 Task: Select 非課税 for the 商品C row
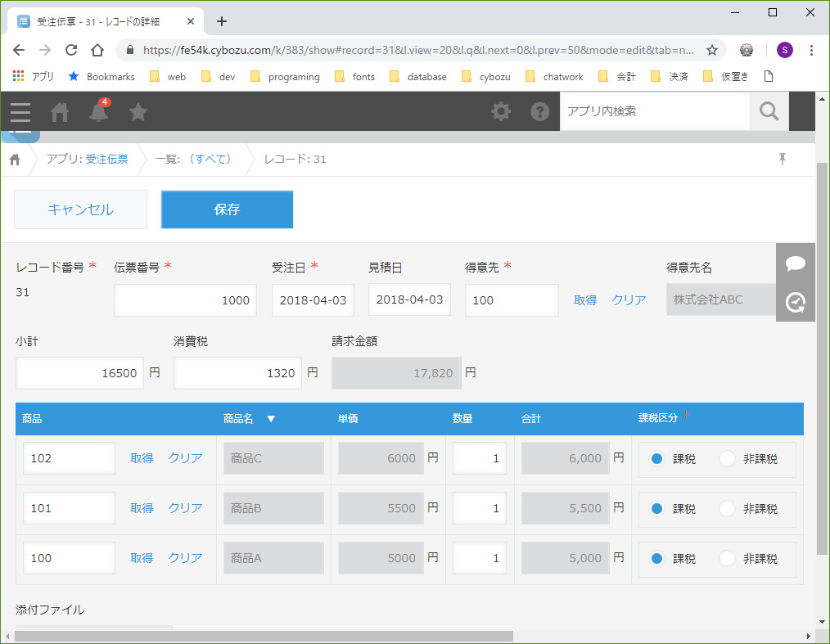[727, 458]
